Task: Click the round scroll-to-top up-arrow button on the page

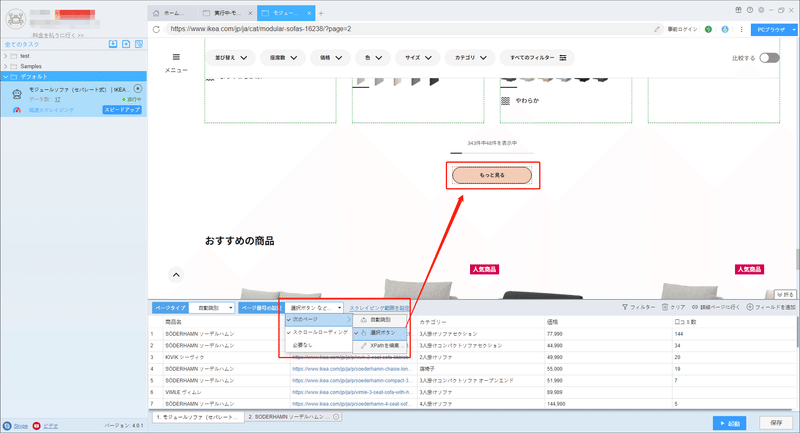Action: 176,275
